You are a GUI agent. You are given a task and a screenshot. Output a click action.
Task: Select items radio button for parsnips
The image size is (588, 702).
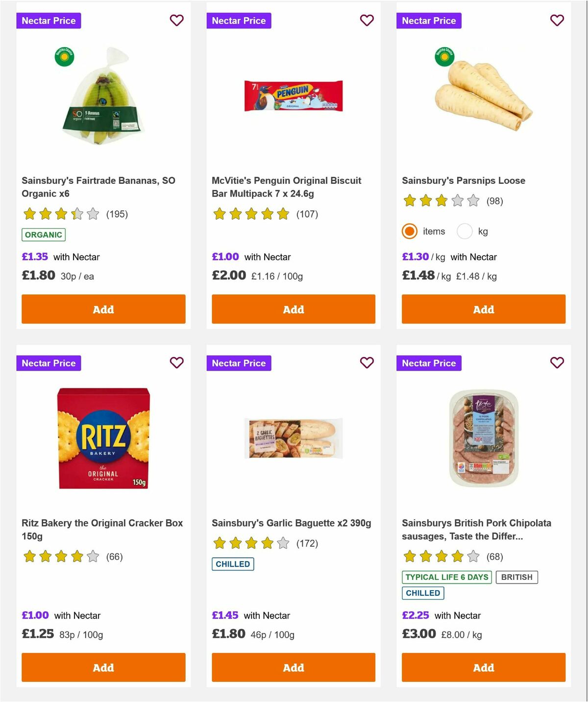pyautogui.click(x=409, y=231)
